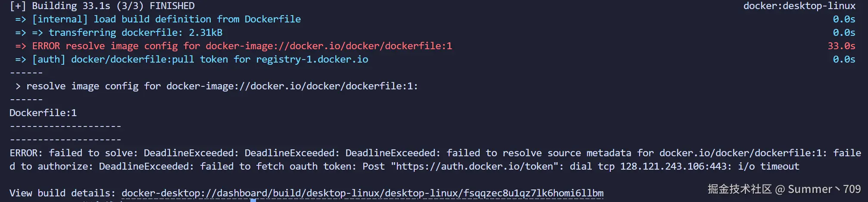Select the load build definition step
This screenshot has width=868, height=202.
(x=166, y=19)
